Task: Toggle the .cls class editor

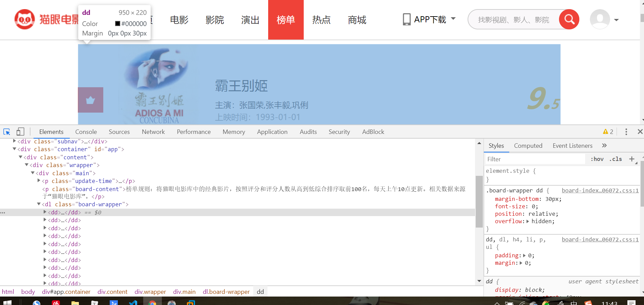Action: (x=616, y=159)
